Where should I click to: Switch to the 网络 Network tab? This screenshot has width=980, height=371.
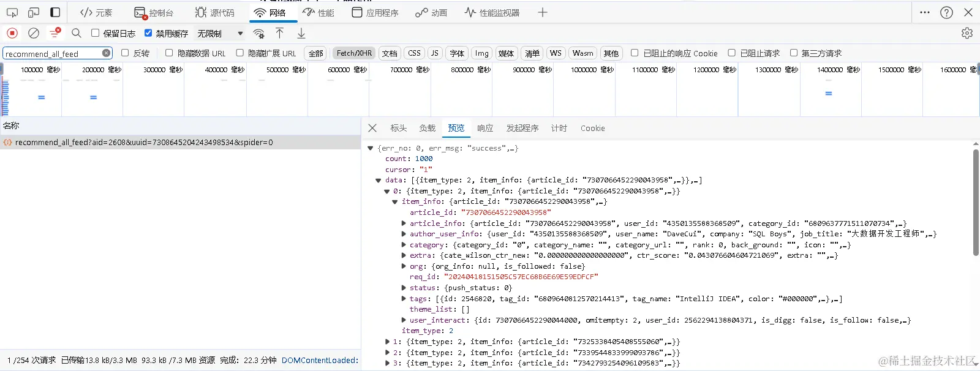[270, 12]
